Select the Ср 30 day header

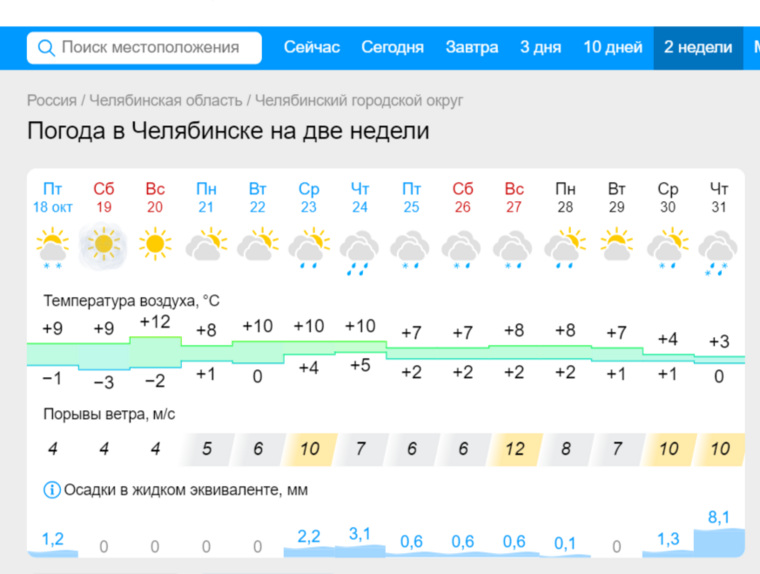click(668, 197)
